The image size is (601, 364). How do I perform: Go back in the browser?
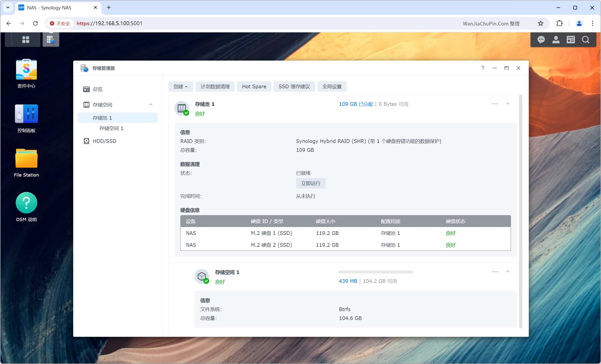[x=9, y=23]
